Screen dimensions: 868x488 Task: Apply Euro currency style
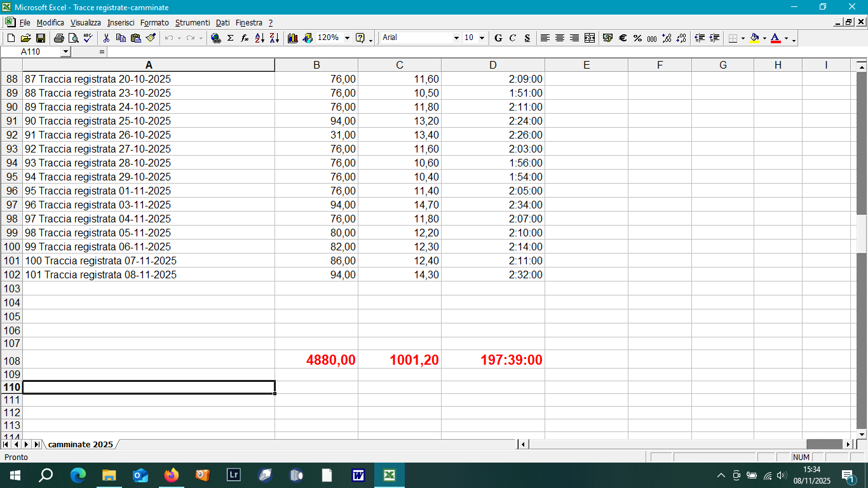[x=623, y=38]
